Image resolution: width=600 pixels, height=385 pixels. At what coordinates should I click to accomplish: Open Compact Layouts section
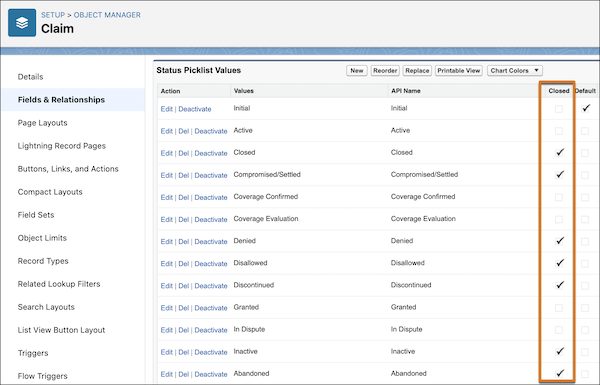tap(50, 192)
